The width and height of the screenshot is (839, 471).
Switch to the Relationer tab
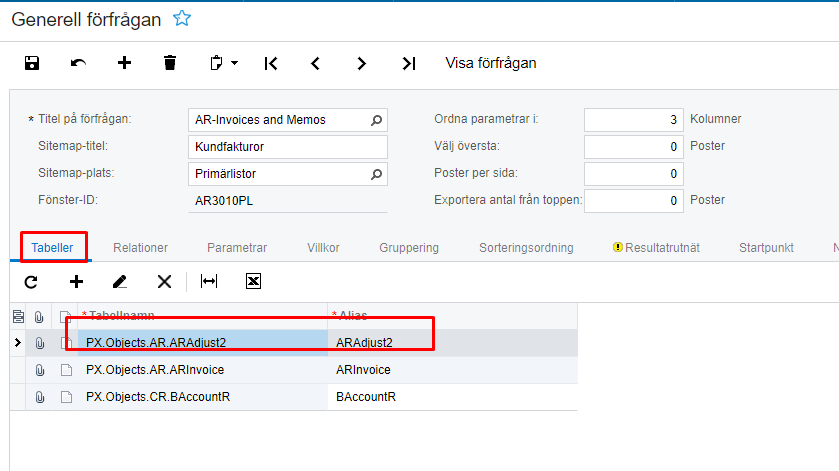point(140,247)
